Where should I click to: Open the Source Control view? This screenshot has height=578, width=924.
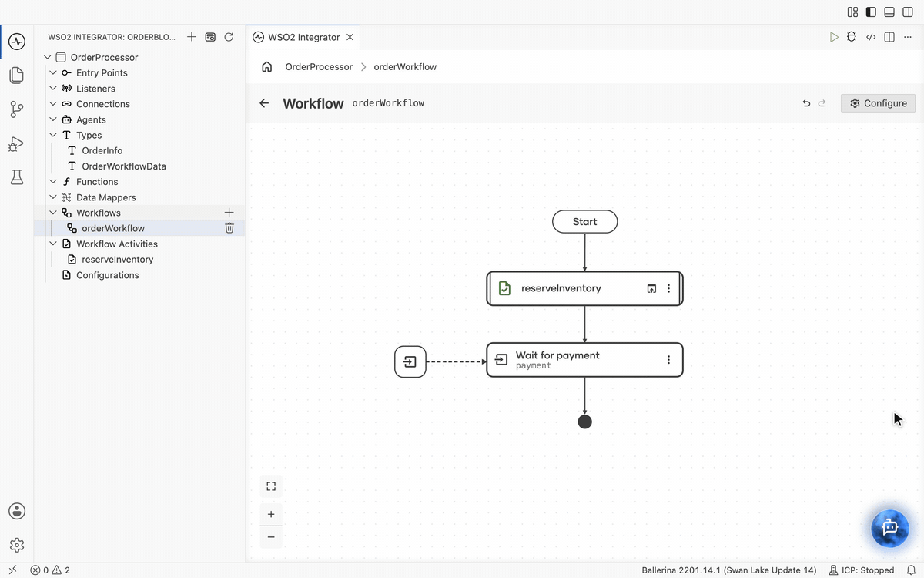pyautogui.click(x=17, y=109)
